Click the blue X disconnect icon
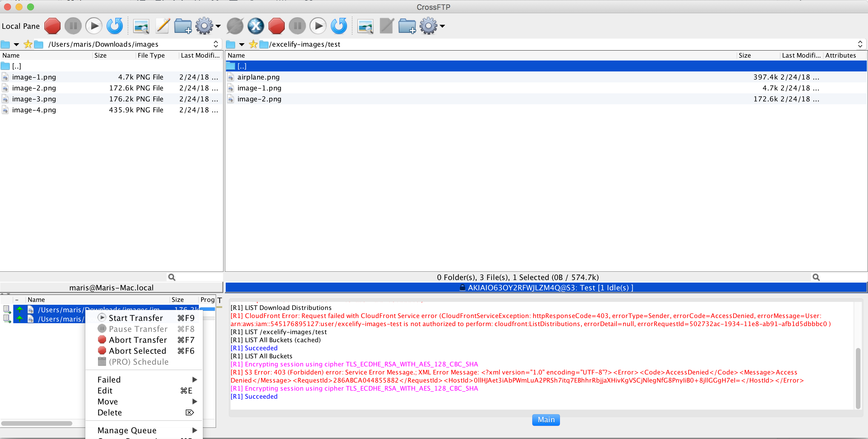 [x=256, y=26]
